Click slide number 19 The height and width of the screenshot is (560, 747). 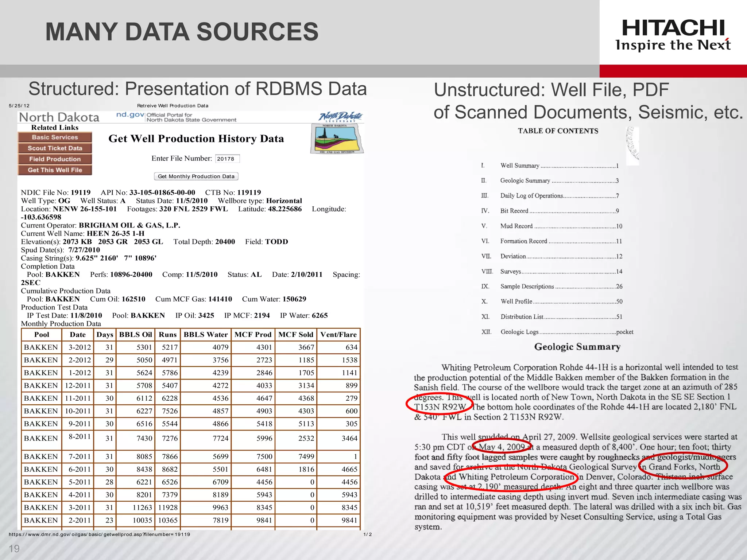14,549
